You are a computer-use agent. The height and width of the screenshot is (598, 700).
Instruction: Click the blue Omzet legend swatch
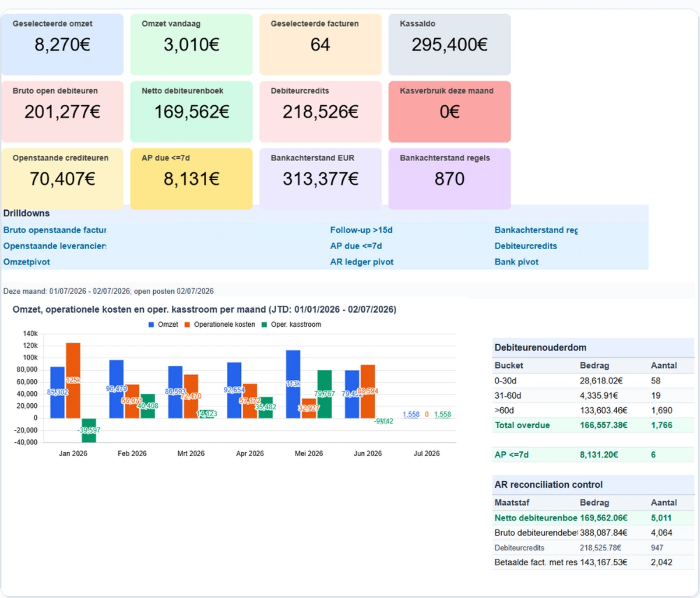tap(151, 324)
